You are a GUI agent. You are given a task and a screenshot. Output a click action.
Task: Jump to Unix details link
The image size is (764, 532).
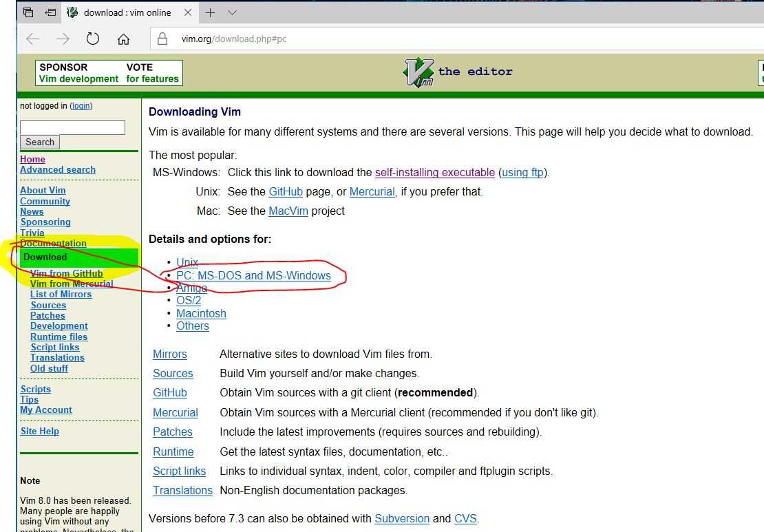coord(187,262)
